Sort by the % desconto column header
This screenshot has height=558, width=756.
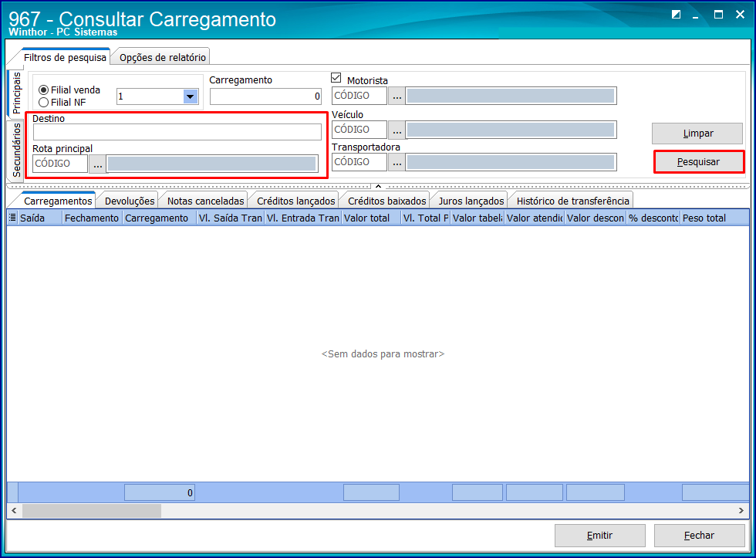pos(653,218)
